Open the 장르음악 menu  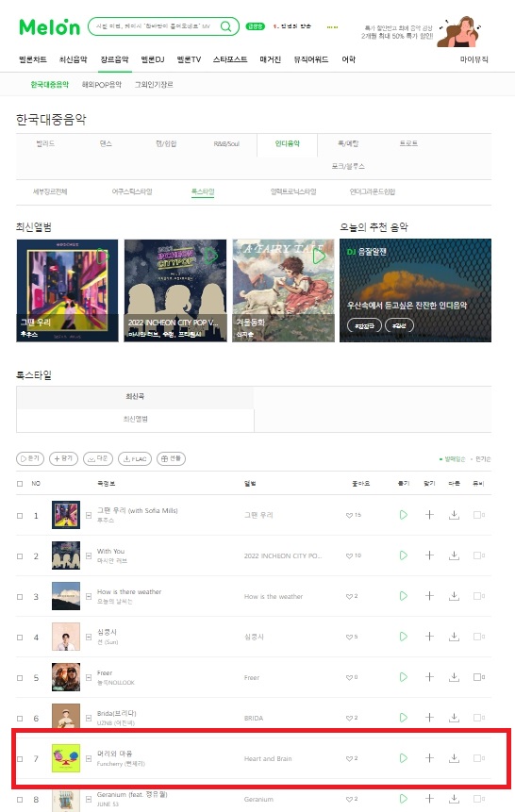click(x=114, y=59)
